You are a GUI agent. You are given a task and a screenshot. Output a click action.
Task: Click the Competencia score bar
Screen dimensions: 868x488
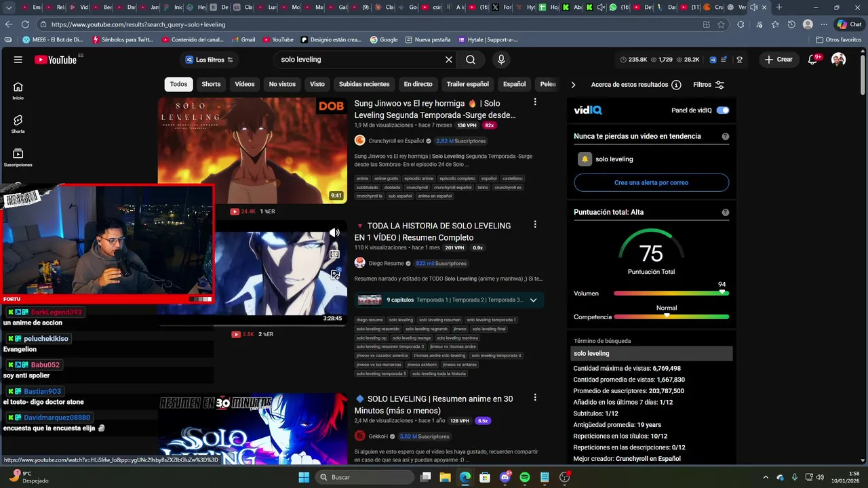pyautogui.click(x=671, y=317)
